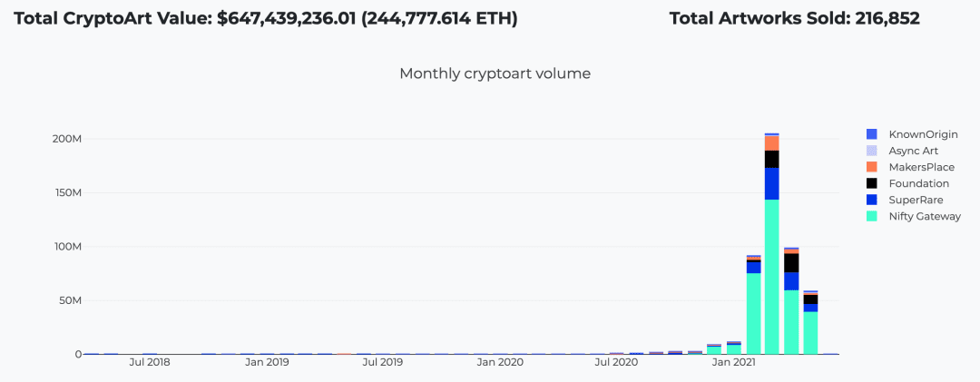Click the turquoise Nifty Gateway color swatch
This screenshot has width=980, height=382.
[872, 216]
